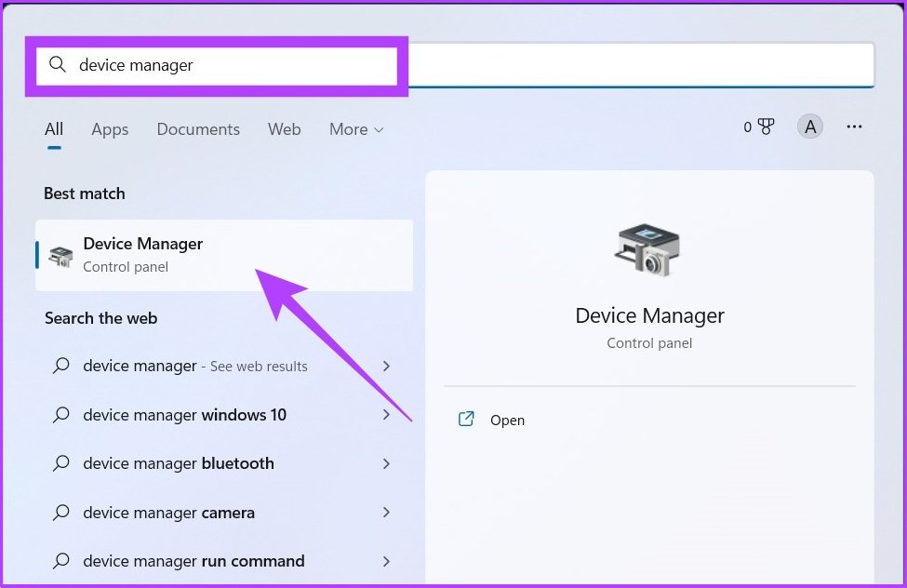Click the account avatar icon

click(x=809, y=126)
